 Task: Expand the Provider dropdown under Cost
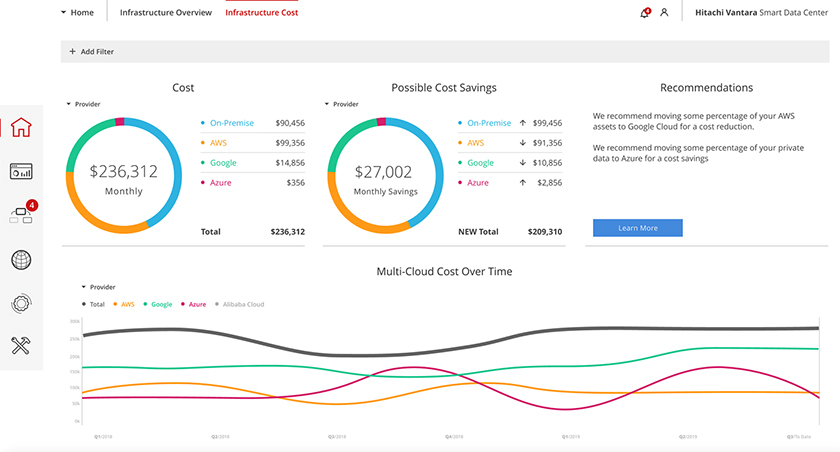coord(83,104)
